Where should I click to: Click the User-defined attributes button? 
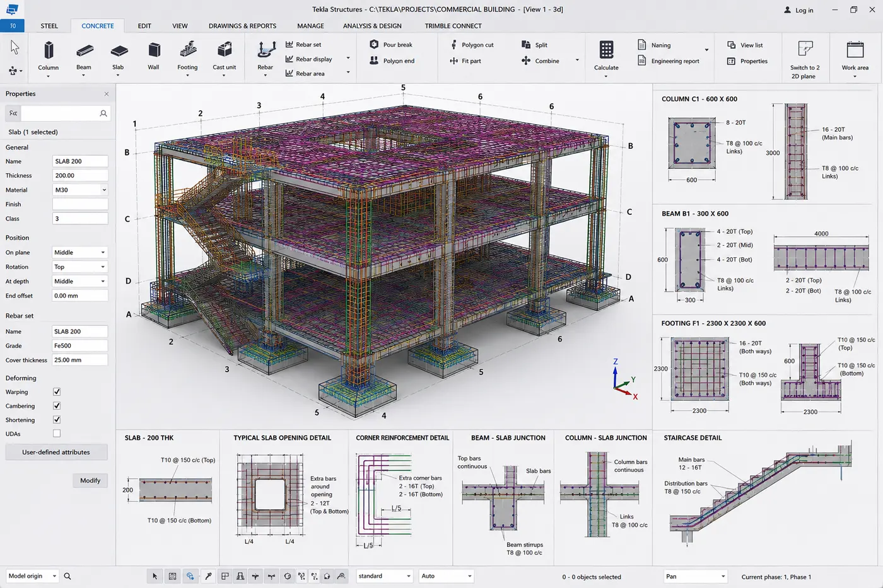coord(56,452)
